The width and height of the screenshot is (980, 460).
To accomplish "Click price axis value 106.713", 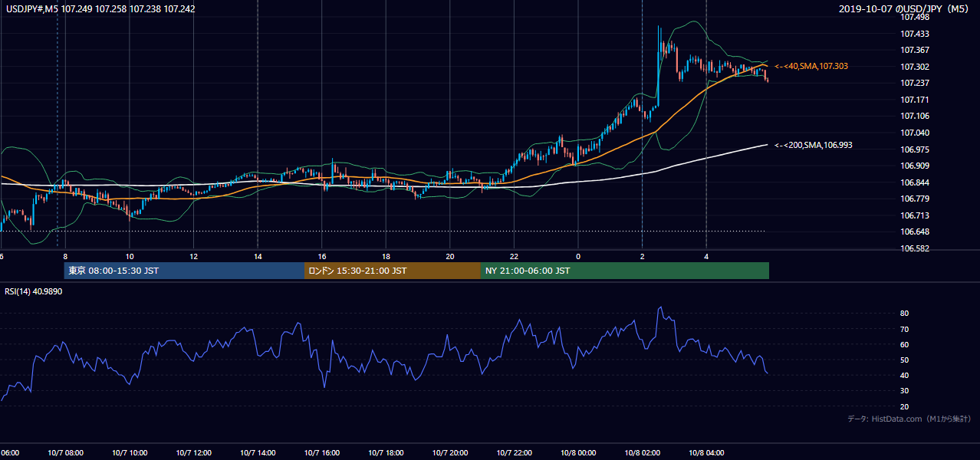I will [x=915, y=215].
